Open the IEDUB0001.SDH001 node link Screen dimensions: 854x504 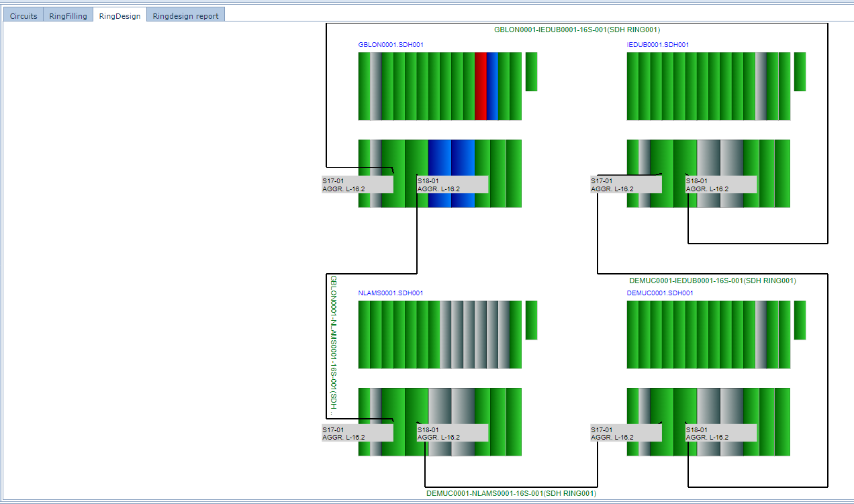click(x=657, y=45)
